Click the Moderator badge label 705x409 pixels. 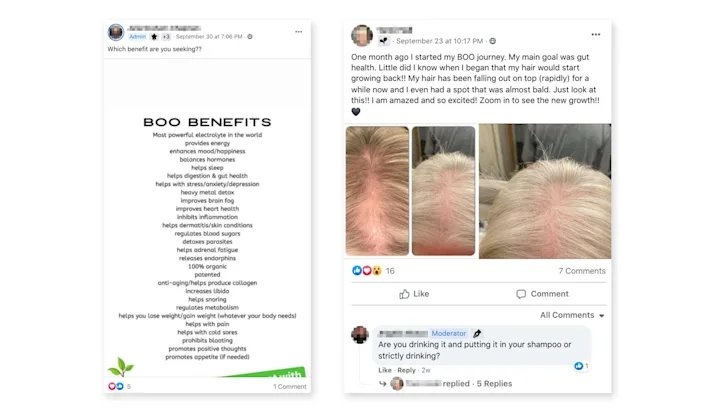[449, 333]
